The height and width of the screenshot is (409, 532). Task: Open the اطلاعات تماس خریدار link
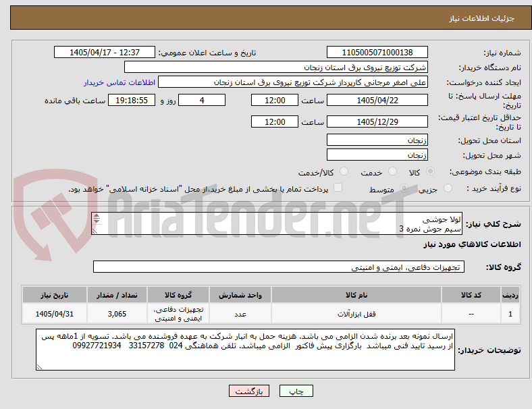[119, 82]
